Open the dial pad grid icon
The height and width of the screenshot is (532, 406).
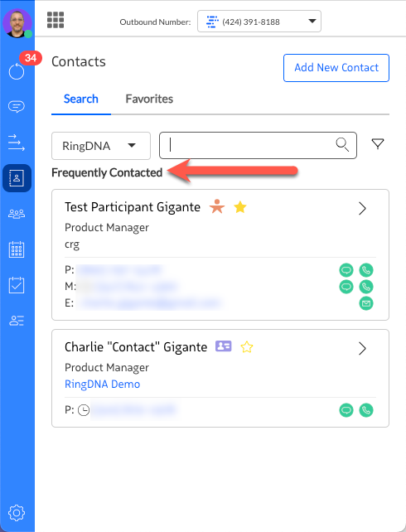56,20
